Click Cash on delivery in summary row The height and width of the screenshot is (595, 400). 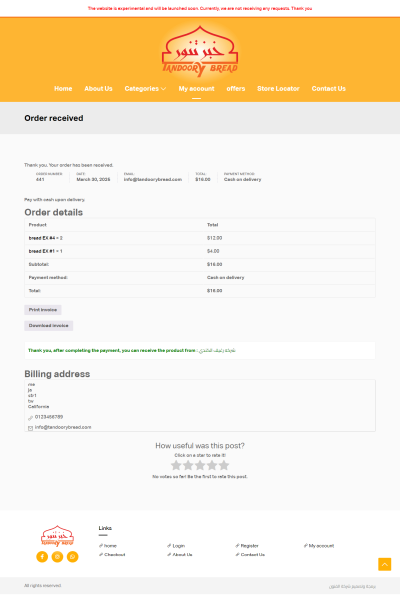coord(243,179)
